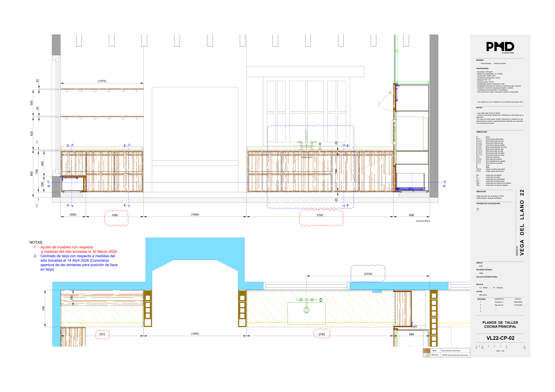Click the '688' dimension under the elevation
The image size is (555, 392).
pyautogui.click(x=411, y=215)
